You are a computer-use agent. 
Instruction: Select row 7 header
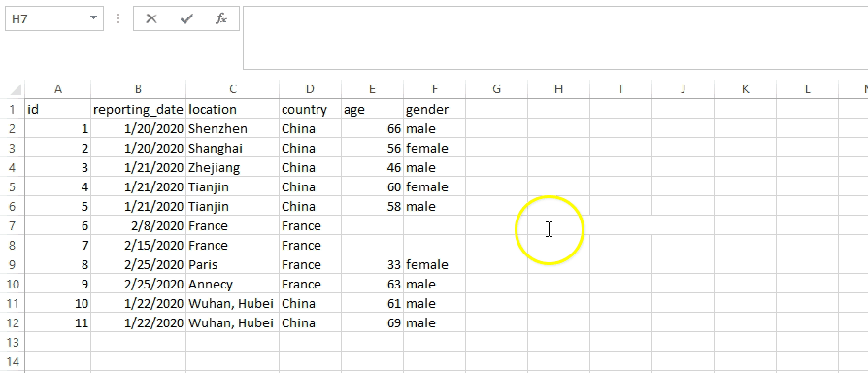tap(13, 225)
